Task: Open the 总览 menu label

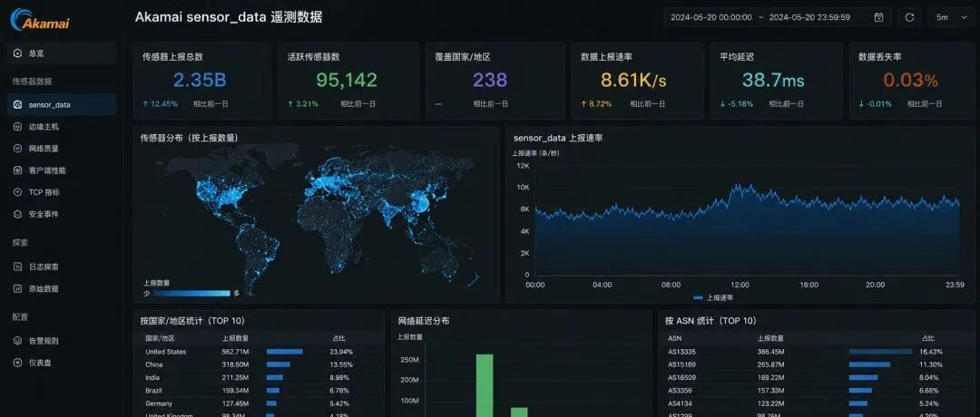Action: pos(36,53)
